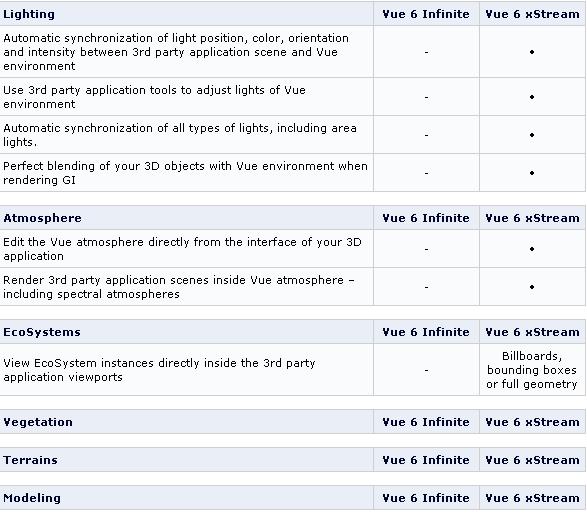Image resolution: width=587 pixels, height=513 pixels.
Task: Click the Atmosphere section header
Action: [42, 218]
